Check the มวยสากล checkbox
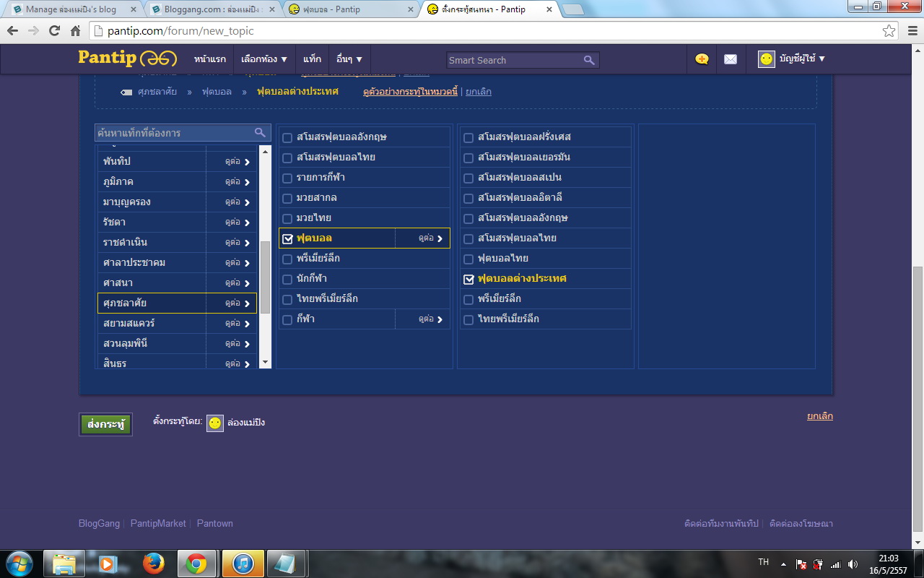 pos(287,198)
